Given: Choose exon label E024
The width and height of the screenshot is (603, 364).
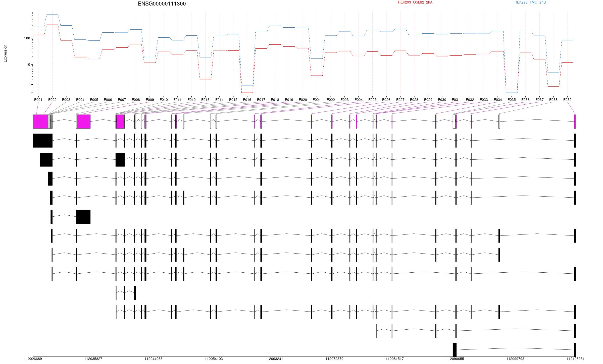Looking at the screenshot, I should point(359,100).
